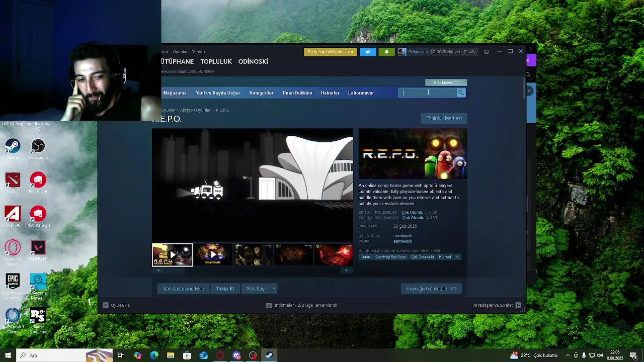Click the Oyun Ekle plus icon
644x362 pixels.
tap(106, 305)
